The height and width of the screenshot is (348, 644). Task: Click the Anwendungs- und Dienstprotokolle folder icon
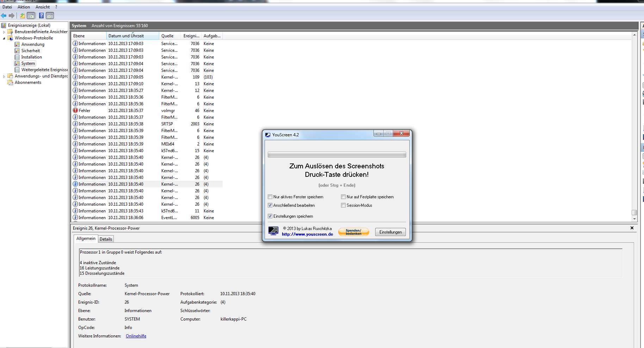10,76
